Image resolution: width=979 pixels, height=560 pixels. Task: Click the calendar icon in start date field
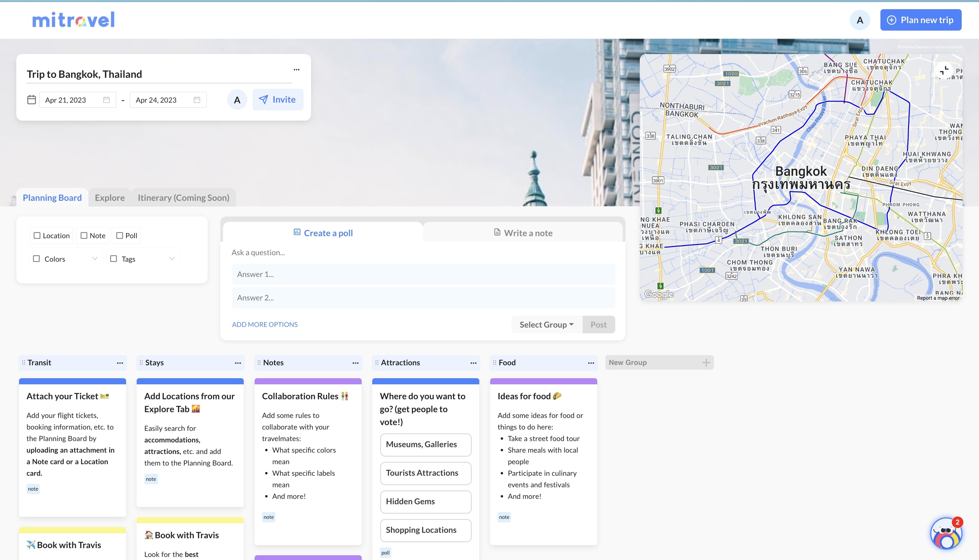[106, 100]
